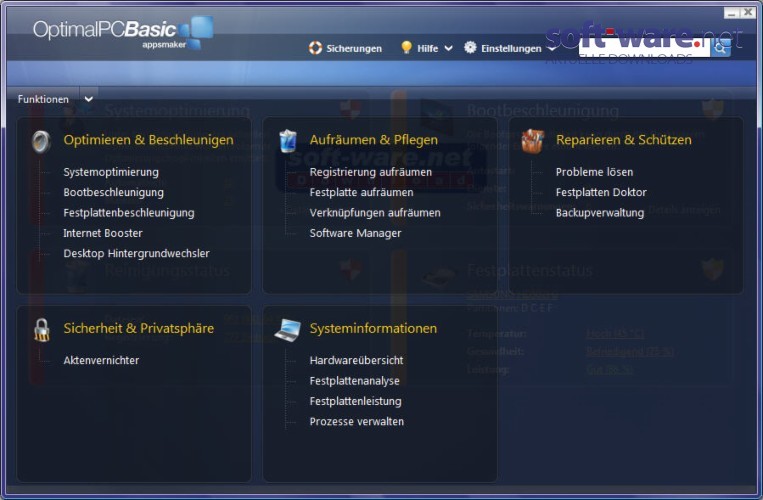Click the gear Einstellungen icon
This screenshot has height=500, width=763.
[x=470, y=47]
